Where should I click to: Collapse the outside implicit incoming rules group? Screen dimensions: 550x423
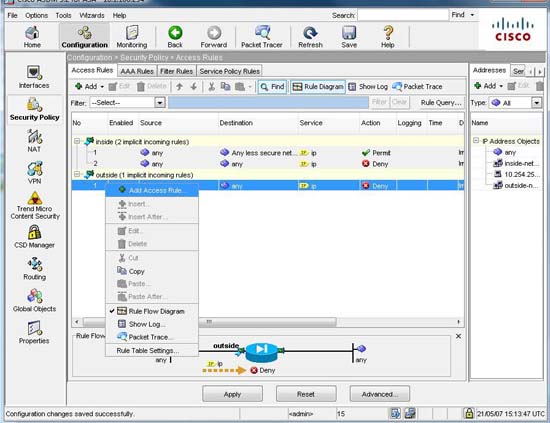click(x=76, y=174)
